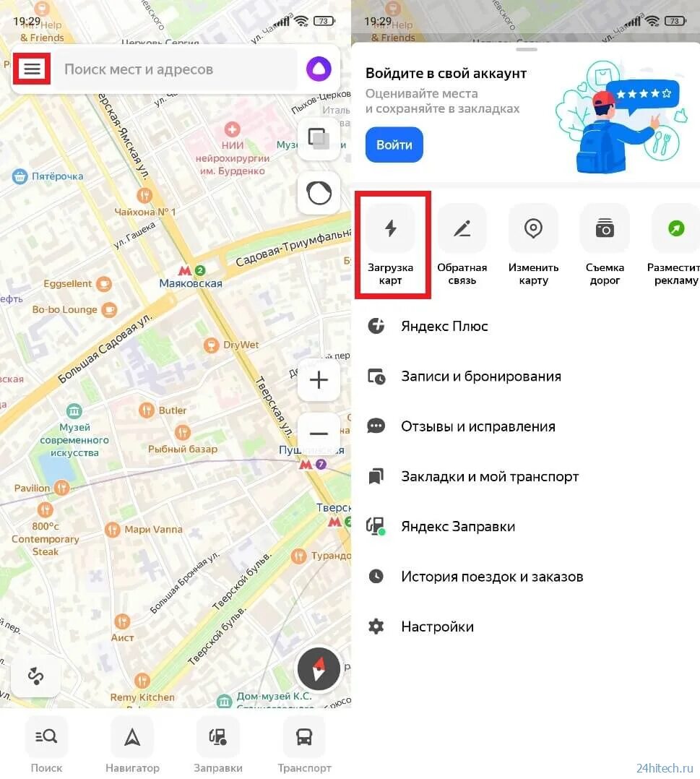The height and width of the screenshot is (779, 700).
Task: Tap the compass location button
Action: pyautogui.click(x=319, y=669)
